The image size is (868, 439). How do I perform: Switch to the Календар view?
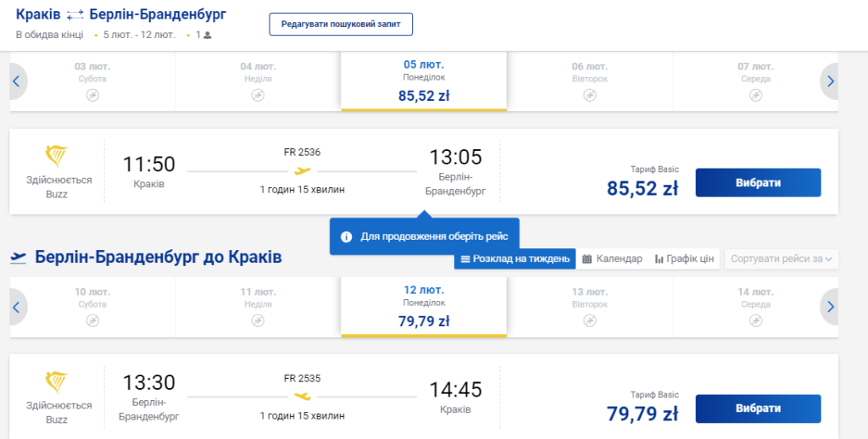click(x=612, y=258)
